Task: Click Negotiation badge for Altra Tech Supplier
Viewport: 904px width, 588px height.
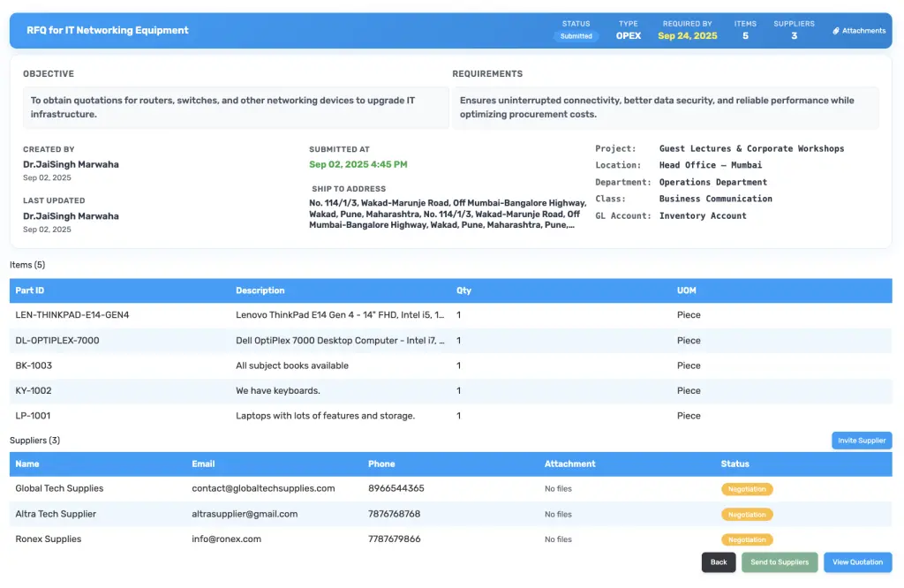Action: (x=747, y=515)
